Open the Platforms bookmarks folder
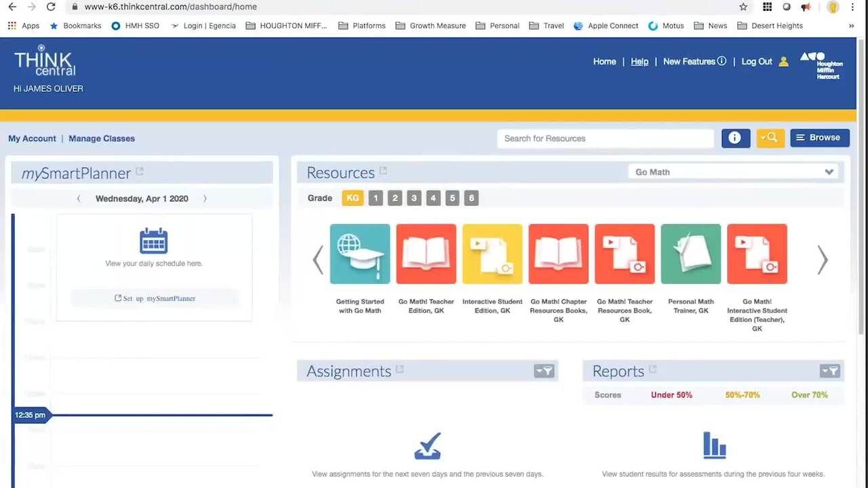Viewport: 868px width, 488px height. (361, 26)
